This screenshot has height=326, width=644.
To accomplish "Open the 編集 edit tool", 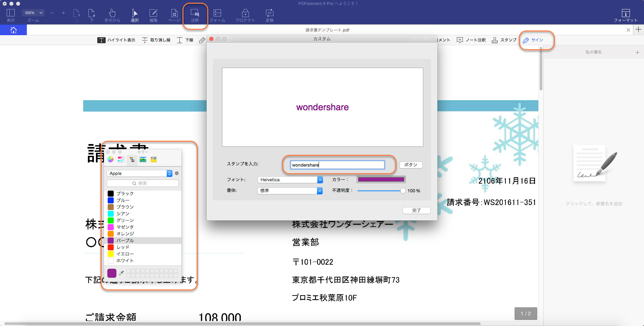I will pyautogui.click(x=153, y=15).
